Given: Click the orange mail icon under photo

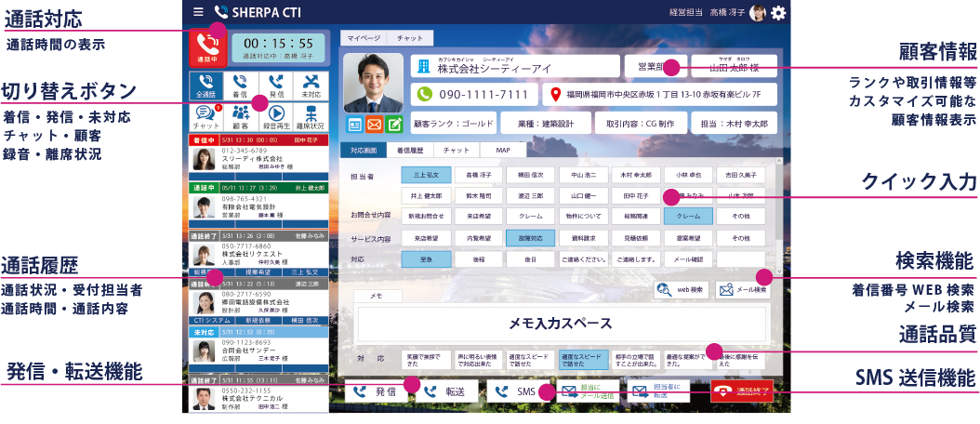Looking at the screenshot, I should tap(374, 124).
